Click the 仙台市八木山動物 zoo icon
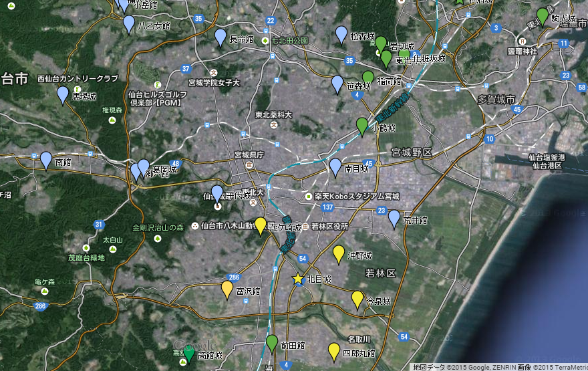The width and height of the screenshot is (588, 371). (195, 226)
